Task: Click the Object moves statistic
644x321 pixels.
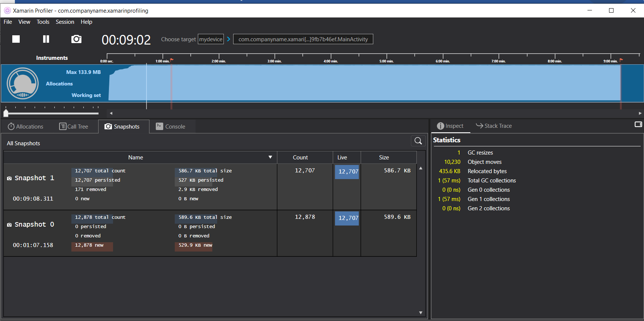Action: coord(484,162)
